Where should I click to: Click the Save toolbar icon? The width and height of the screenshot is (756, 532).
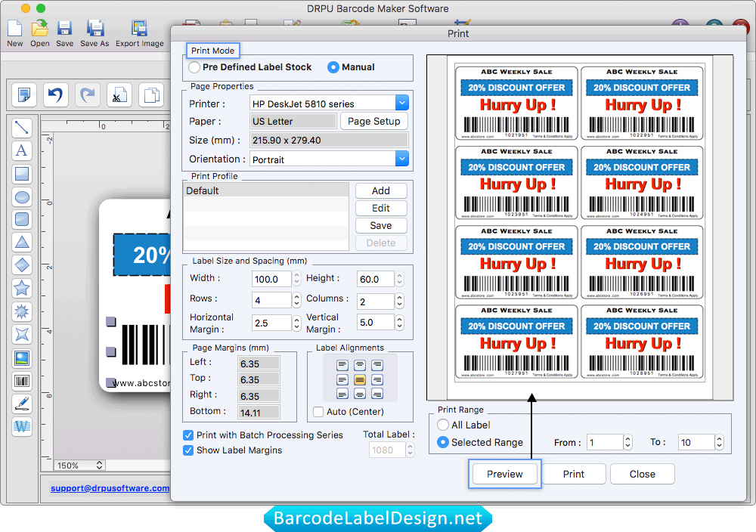point(64,29)
